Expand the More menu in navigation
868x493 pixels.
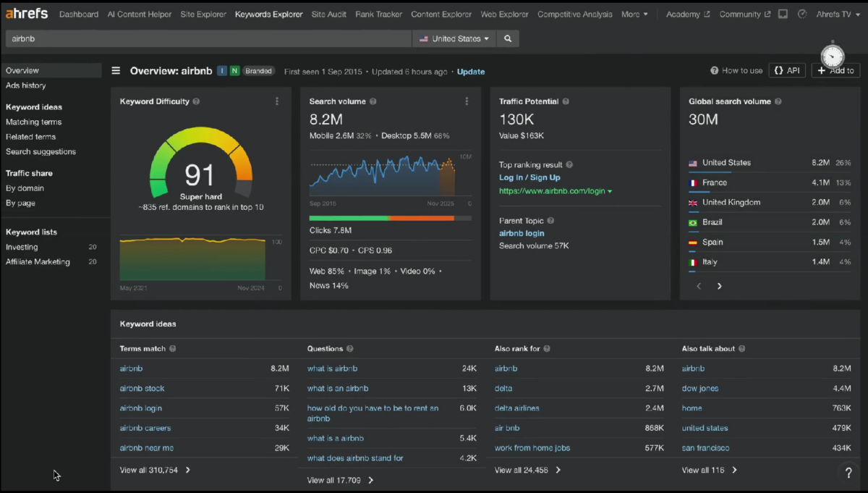click(634, 14)
